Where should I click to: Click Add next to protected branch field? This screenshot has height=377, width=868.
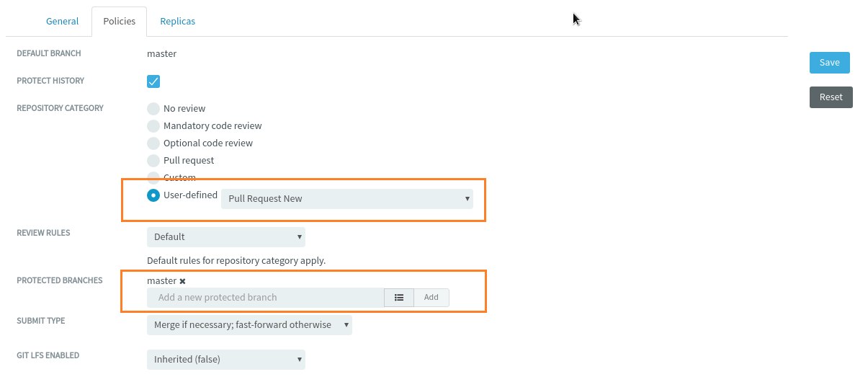tap(431, 297)
